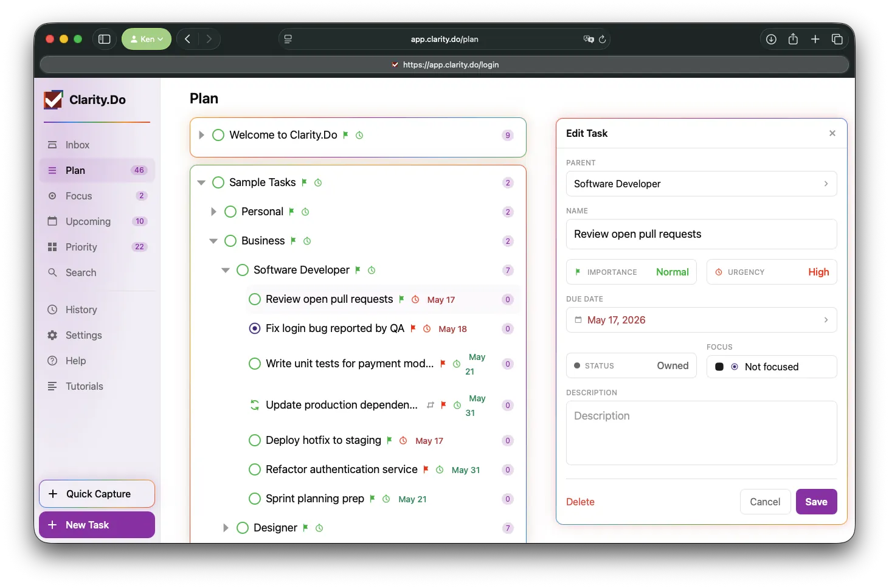Reload the page

pos(603,39)
